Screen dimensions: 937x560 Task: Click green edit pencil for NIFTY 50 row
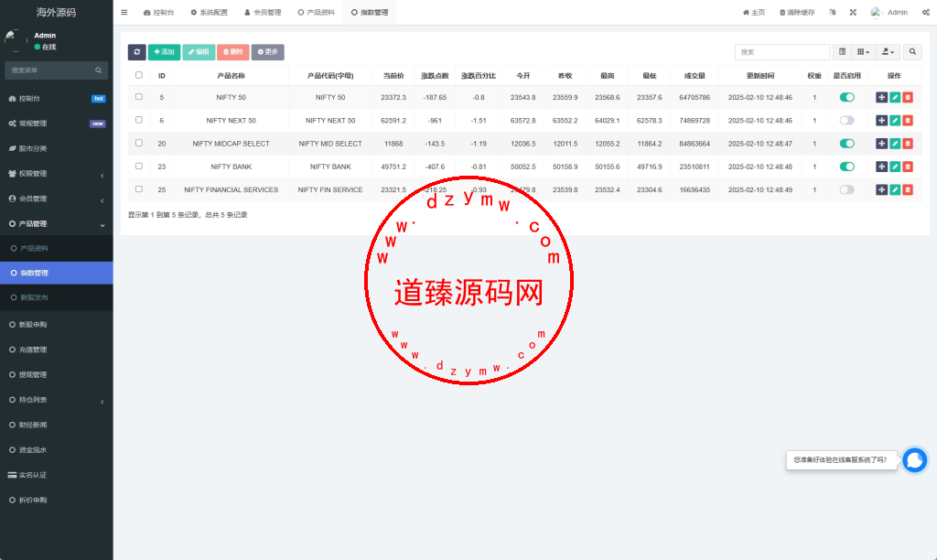[895, 97]
